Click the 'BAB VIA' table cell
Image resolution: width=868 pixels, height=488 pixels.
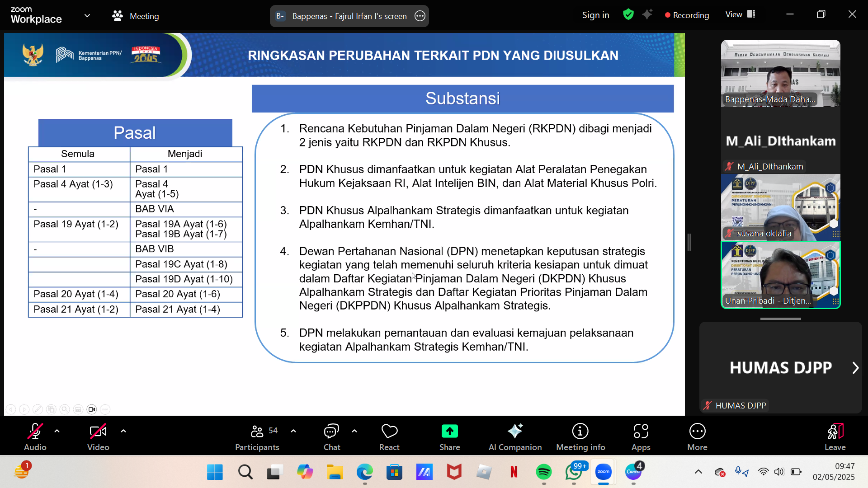click(186, 209)
